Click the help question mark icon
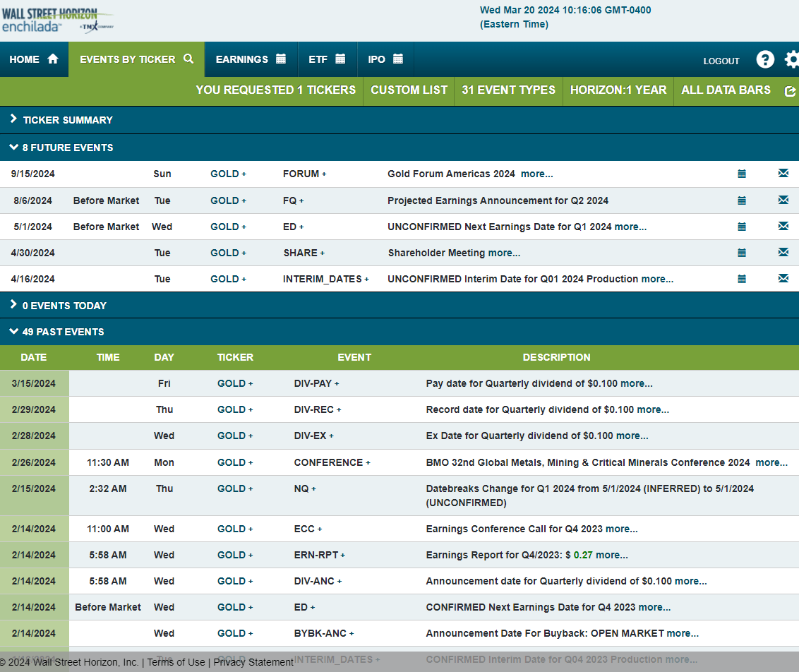799x672 pixels. coord(765,60)
